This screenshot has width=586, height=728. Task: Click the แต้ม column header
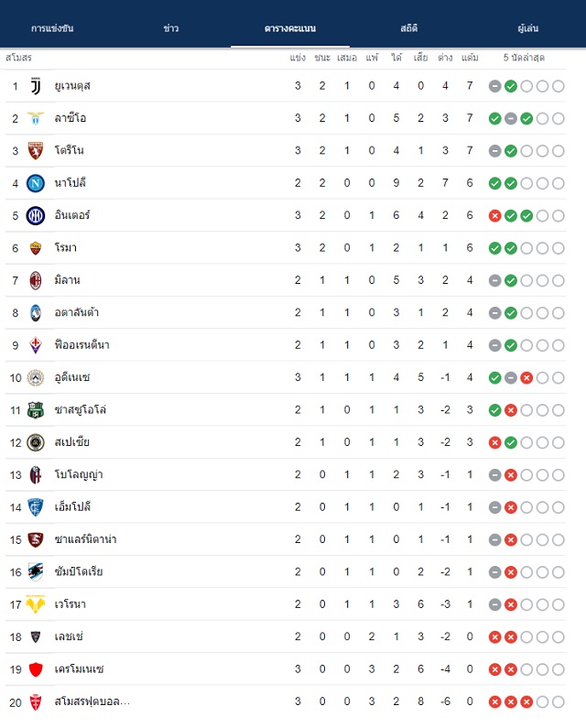pyautogui.click(x=470, y=58)
